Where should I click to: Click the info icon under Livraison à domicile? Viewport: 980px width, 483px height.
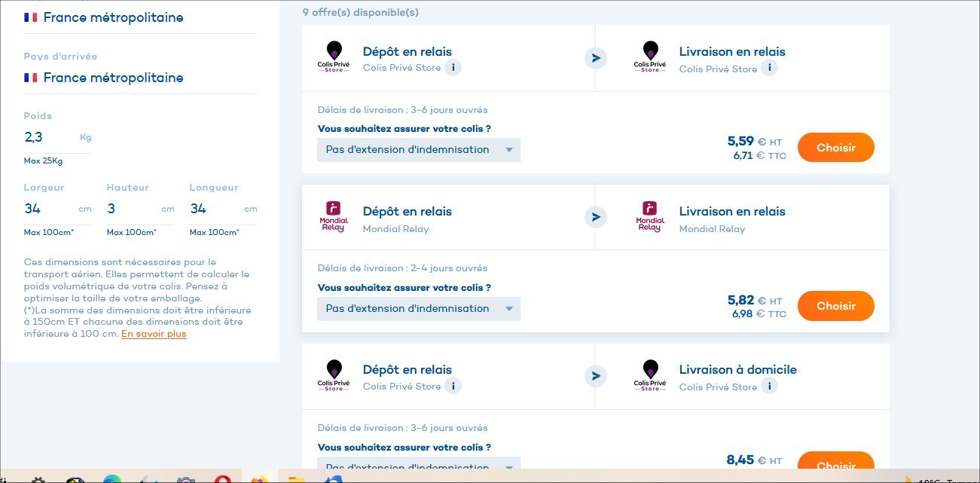[x=769, y=386]
